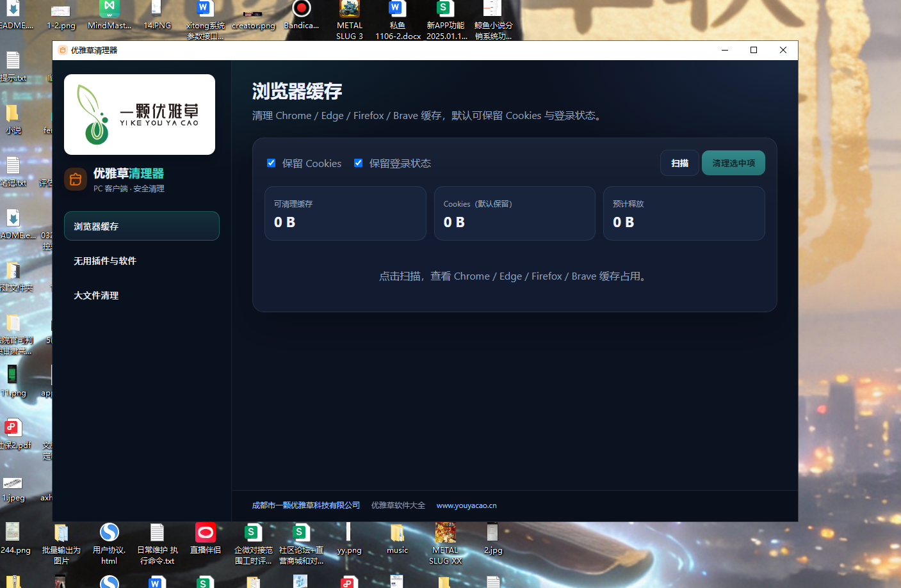901x588 pixels.
Task: Select the 新APP功能 spreadsheet icon
Action: click(x=446, y=19)
